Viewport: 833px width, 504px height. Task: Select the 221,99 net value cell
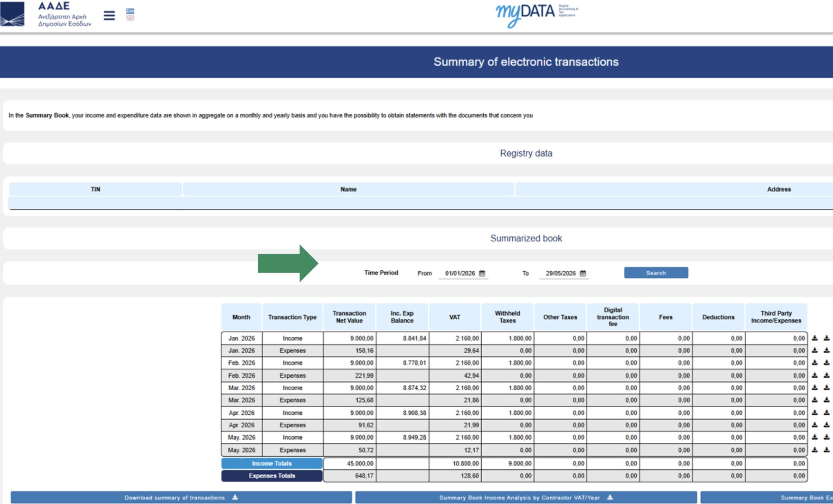click(350, 375)
